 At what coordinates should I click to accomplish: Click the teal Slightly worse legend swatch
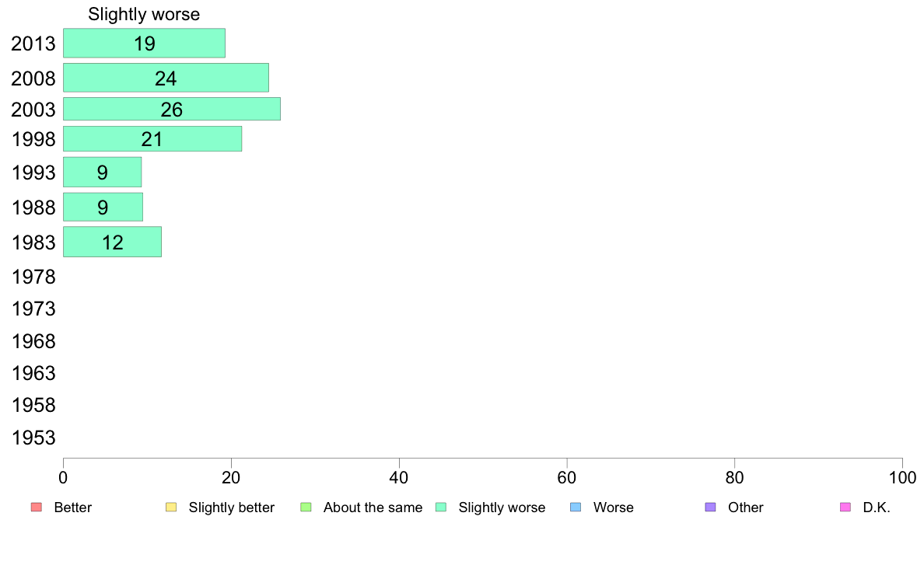tap(441, 507)
